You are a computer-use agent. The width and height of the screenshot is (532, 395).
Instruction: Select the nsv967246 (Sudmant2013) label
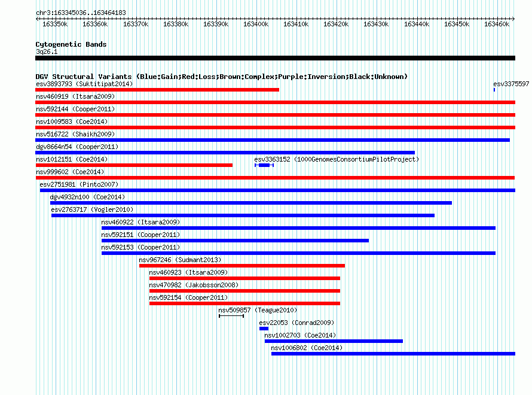click(x=180, y=260)
